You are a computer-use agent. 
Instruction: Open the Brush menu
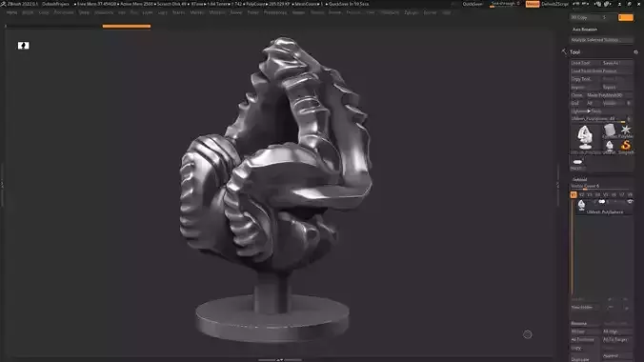[28, 12]
